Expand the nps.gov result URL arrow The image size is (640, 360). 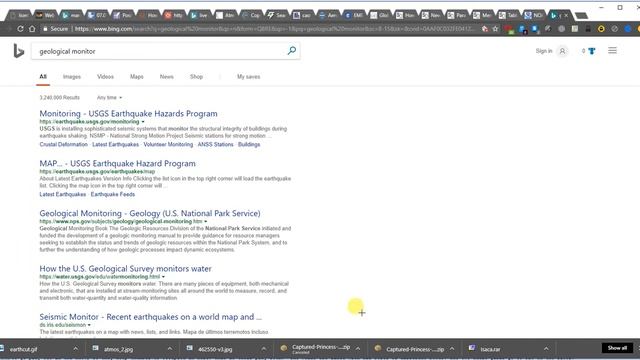pos(206,221)
